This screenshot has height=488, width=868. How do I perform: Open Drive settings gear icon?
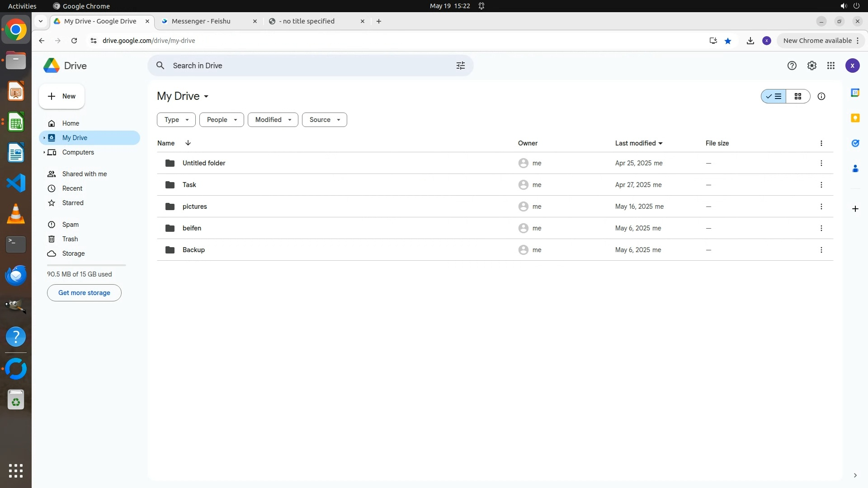[x=811, y=66]
